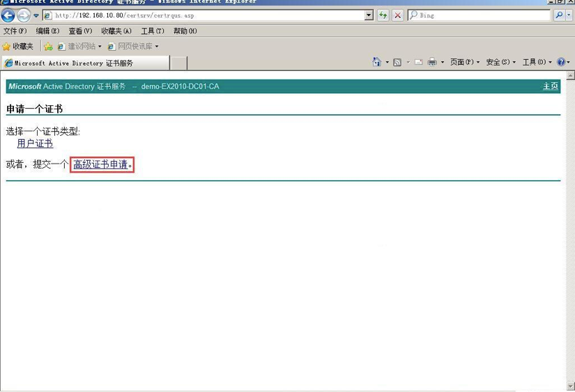Open the 工具(T) menu in menu bar
The width and height of the screenshot is (575, 392).
153,31
